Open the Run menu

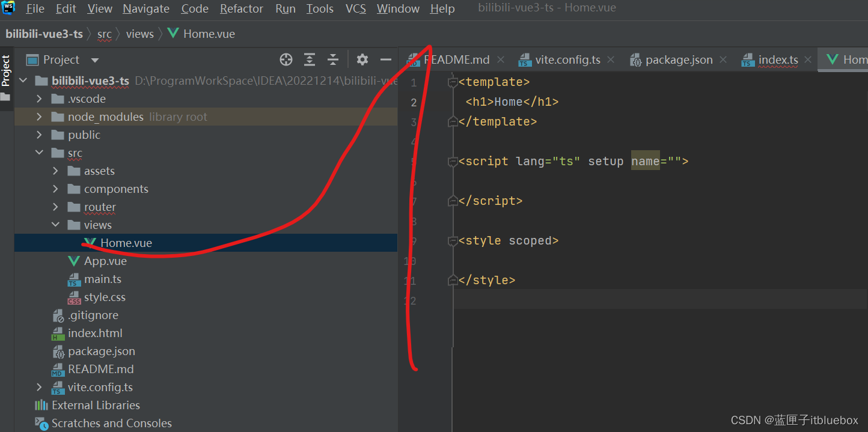[x=286, y=8]
